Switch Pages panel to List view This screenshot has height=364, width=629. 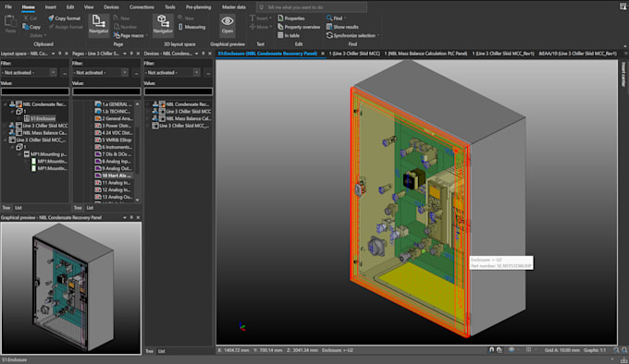[90, 208]
